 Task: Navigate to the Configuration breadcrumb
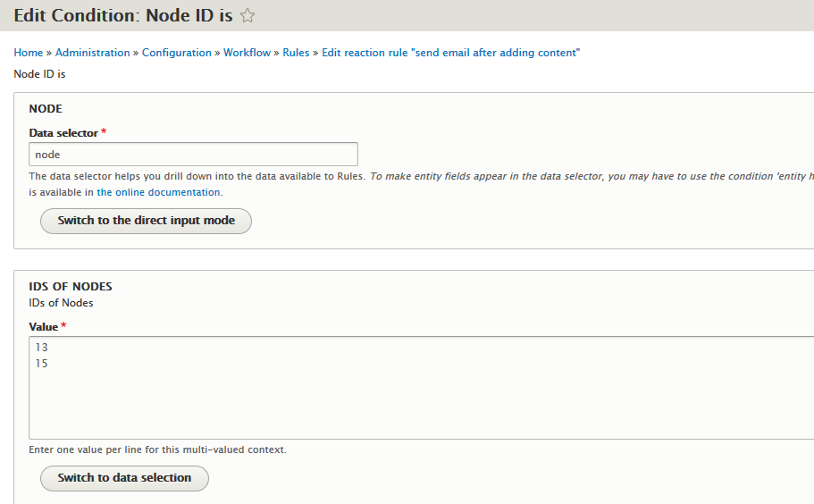click(177, 53)
